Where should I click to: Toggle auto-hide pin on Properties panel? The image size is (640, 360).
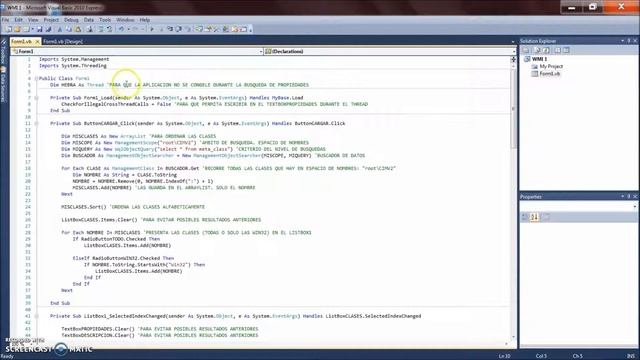point(629,197)
